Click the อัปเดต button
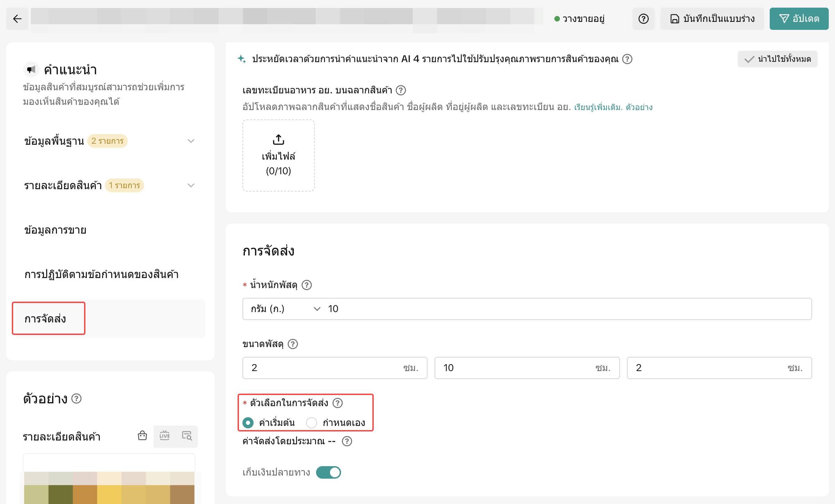835x504 pixels. (x=799, y=19)
